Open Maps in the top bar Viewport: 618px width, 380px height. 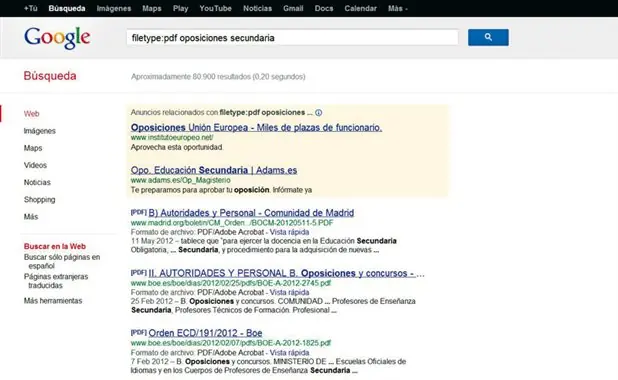[x=152, y=8]
